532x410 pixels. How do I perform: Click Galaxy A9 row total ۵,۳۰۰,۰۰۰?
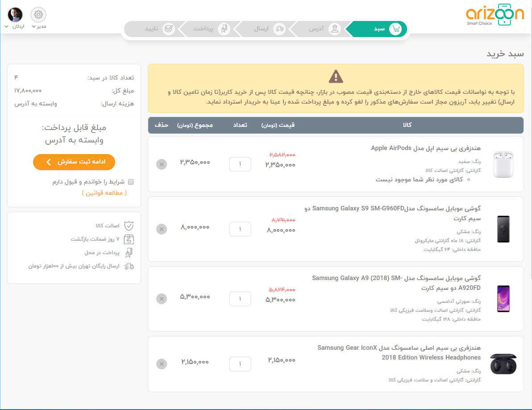(195, 297)
